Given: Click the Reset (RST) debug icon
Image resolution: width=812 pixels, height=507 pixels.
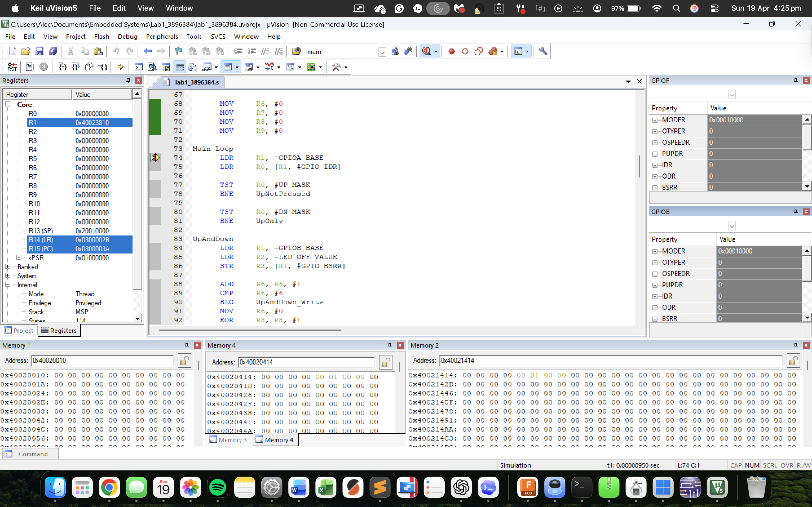Looking at the screenshot, I should (x=12, y=67).
